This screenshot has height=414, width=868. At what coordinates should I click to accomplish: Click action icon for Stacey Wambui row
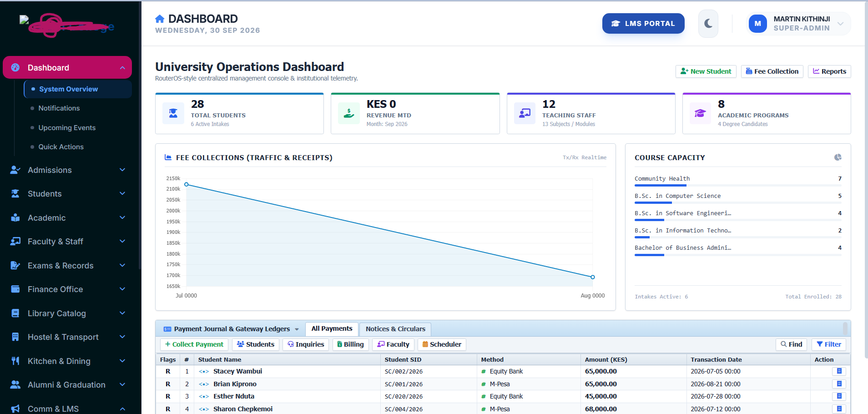[x=839, y=371]
